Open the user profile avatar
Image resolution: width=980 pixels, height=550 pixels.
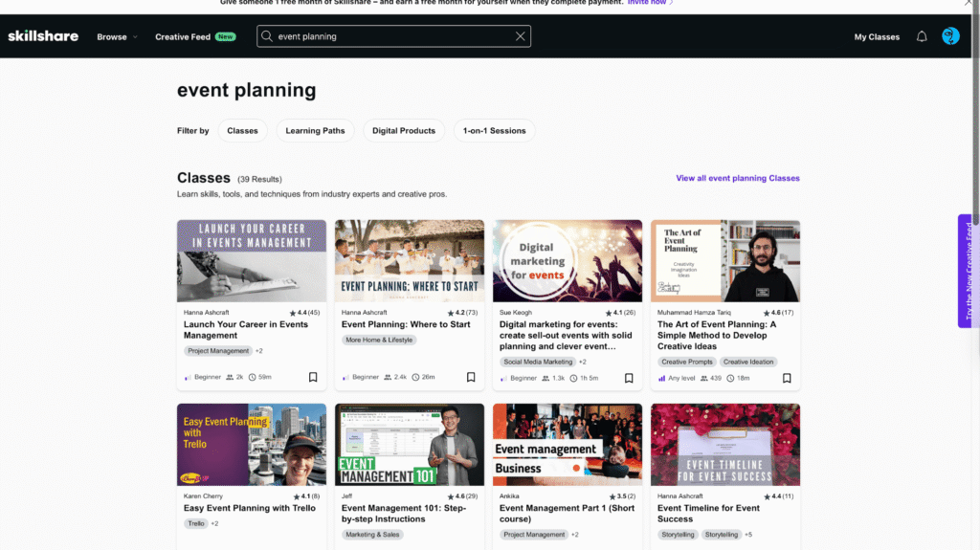[950, 36]
